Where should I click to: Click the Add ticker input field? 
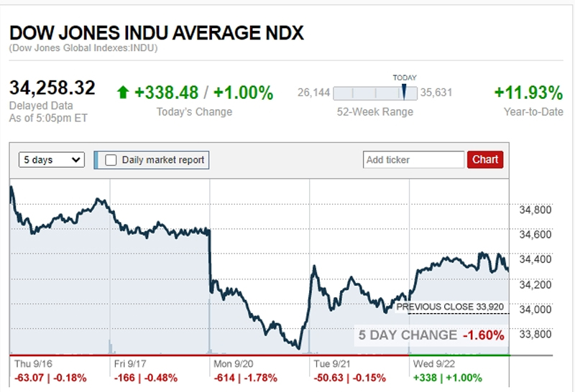(x=414, y=160)
